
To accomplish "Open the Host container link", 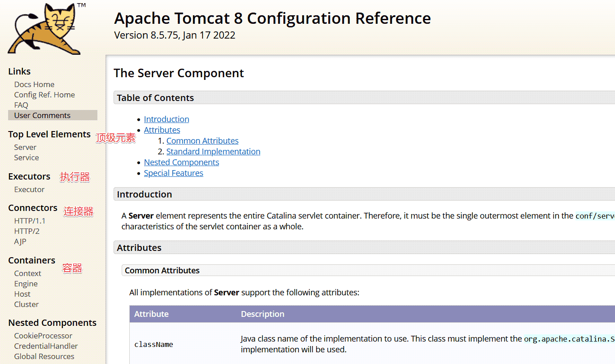I will [22, 294].
